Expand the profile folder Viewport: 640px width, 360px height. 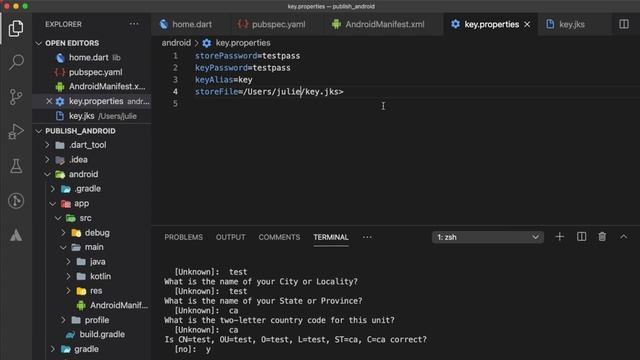click(63, 320)
